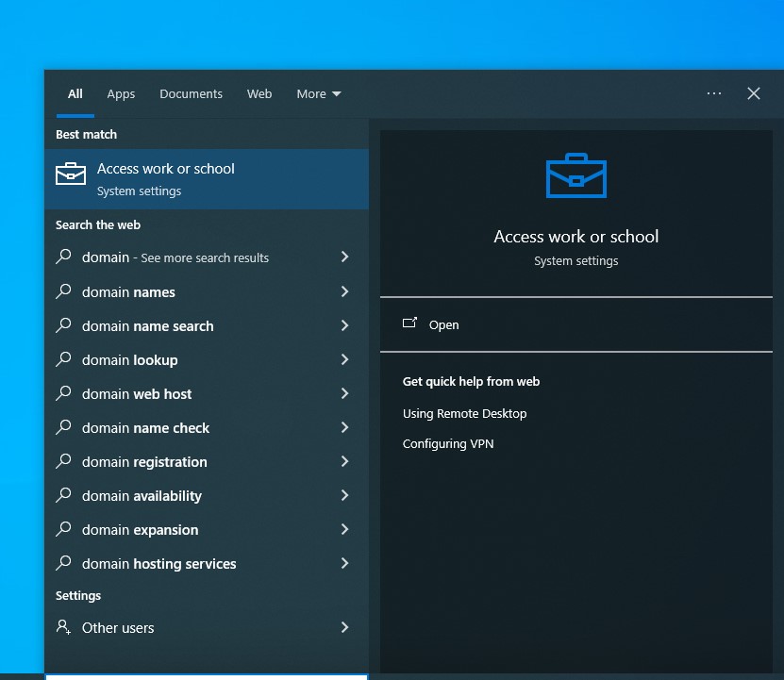
Task: Select the 'domain hosting services' suggestion
Action: pos(157,563)
